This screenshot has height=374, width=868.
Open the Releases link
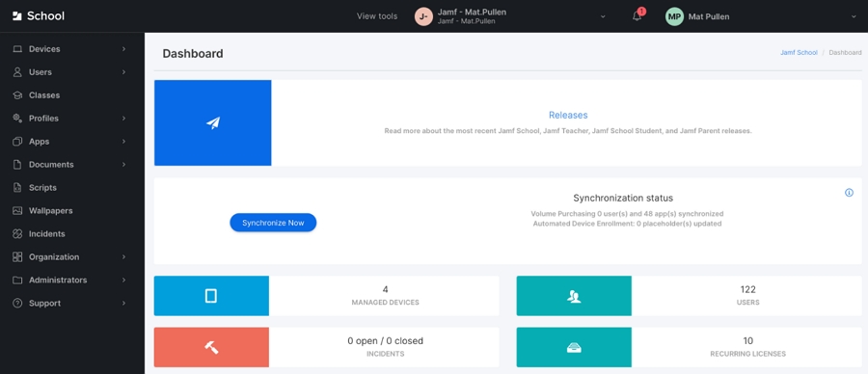coord(568,115)
